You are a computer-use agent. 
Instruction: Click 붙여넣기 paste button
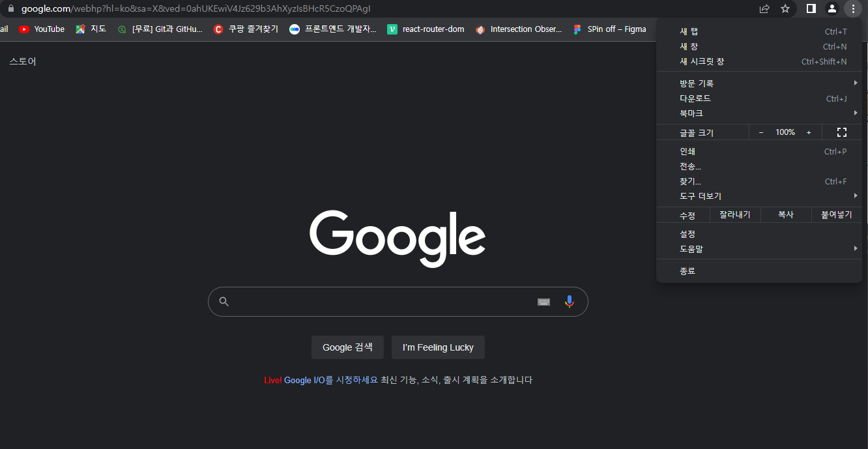837,215
